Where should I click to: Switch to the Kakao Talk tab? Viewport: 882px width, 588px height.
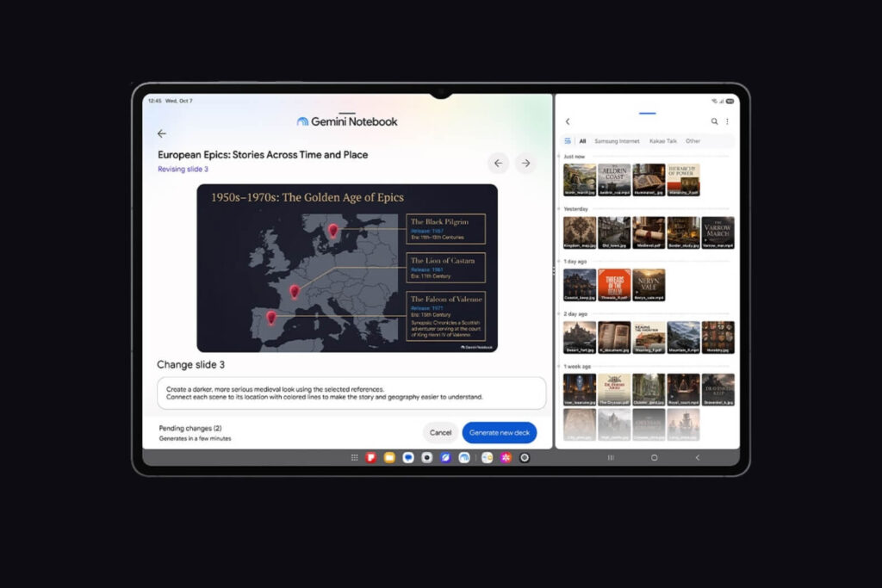click(663, 141)
